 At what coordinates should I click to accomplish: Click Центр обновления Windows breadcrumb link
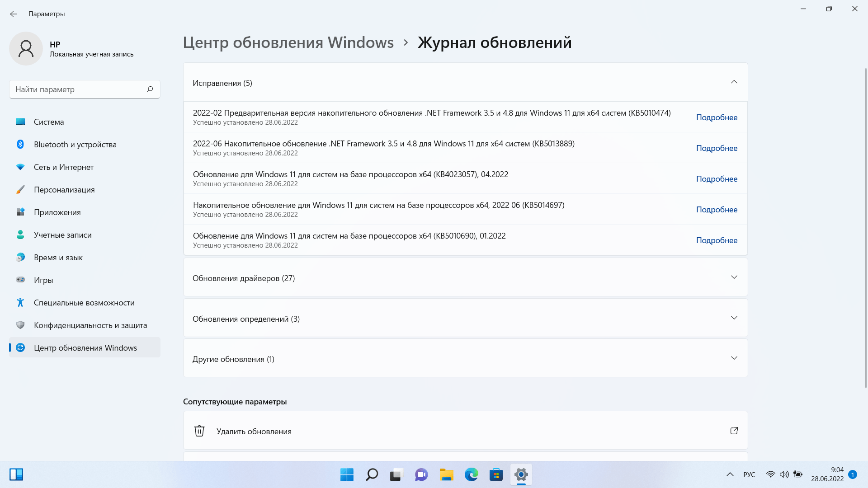[288, 42]
